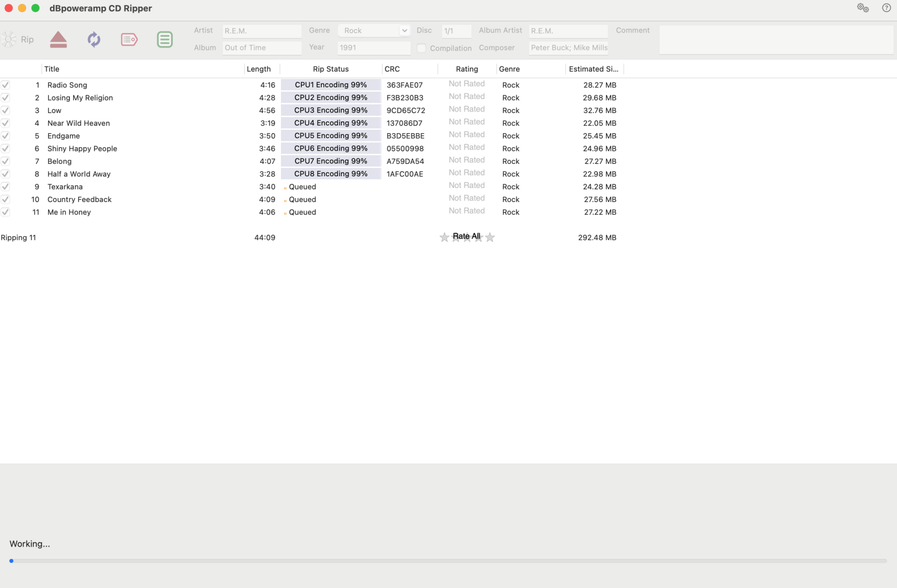Click the total size 292.48 MB
This screenshot has height=588, width=897.
597,237
